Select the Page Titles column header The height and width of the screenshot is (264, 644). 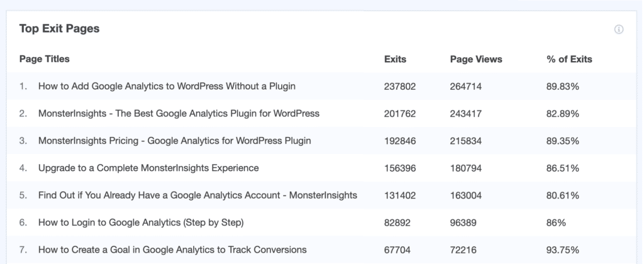45,59
